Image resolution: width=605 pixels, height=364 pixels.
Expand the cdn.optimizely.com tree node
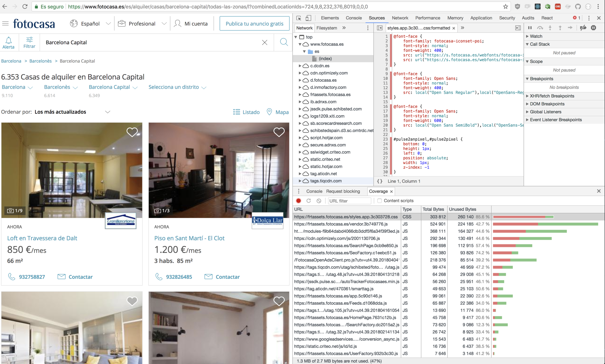(300, 73)
